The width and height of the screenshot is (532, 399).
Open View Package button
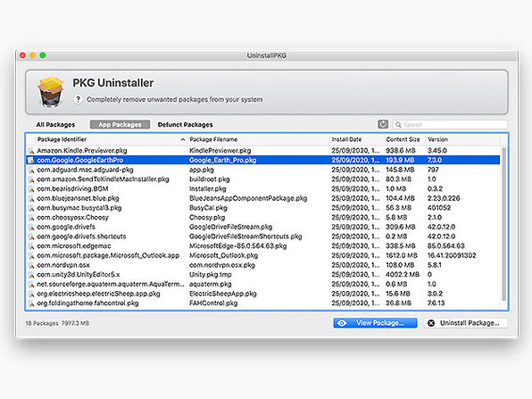pyautogui.click(x=375, y=323)
